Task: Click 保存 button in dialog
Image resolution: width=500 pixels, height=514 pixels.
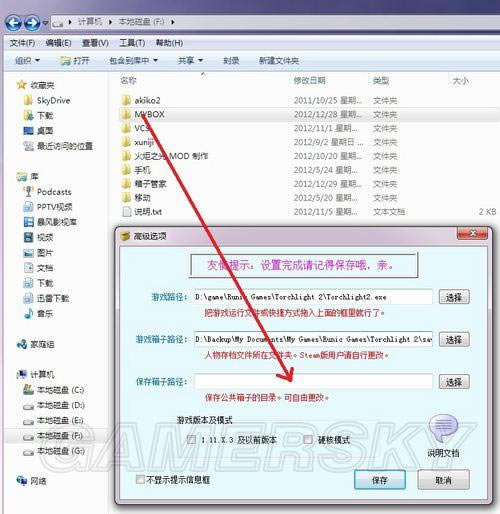Action: [x=380, y=480]
